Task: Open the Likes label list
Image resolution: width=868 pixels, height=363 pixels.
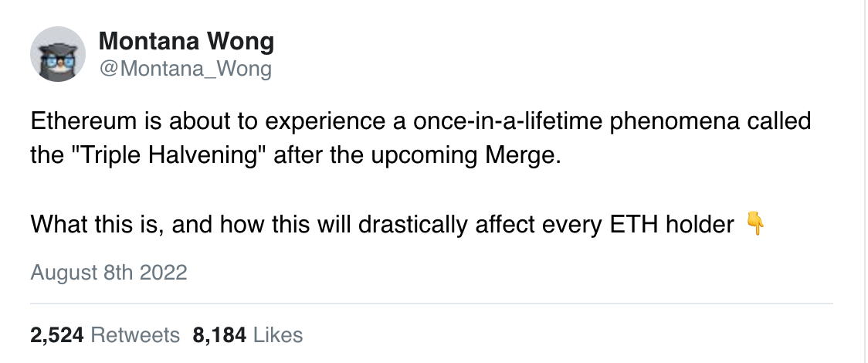Action: pyautogui.click(x=278, y=335)
